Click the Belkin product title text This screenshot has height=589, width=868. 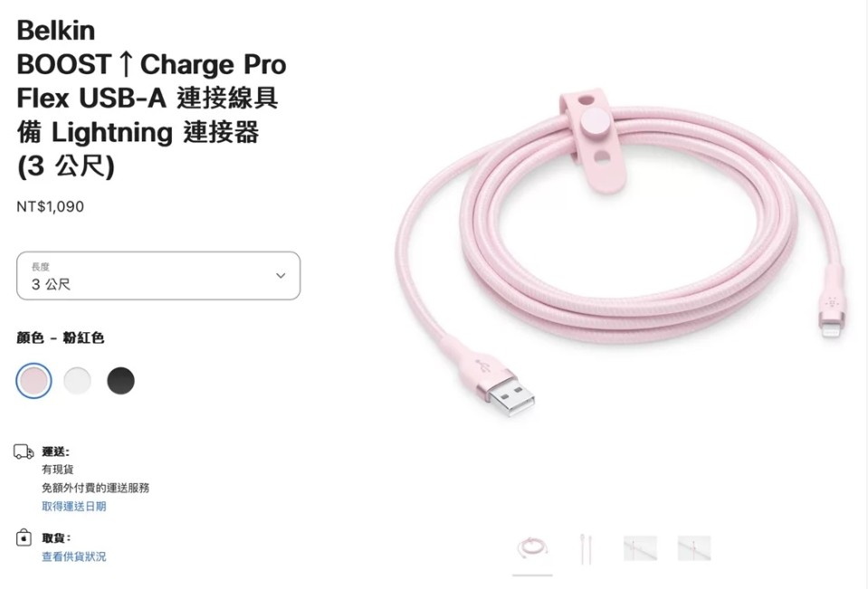tap(152, 98)
